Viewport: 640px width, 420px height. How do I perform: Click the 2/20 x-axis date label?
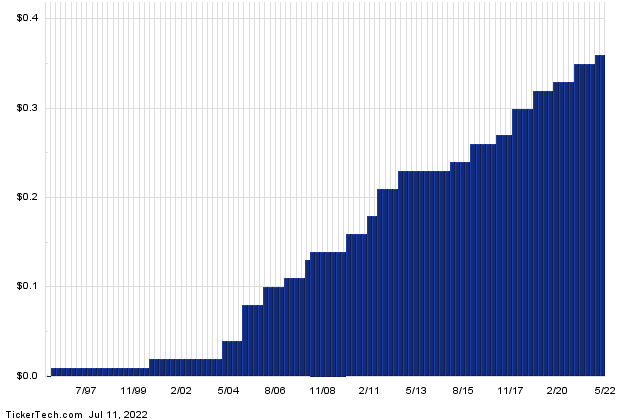pos(558,391)
